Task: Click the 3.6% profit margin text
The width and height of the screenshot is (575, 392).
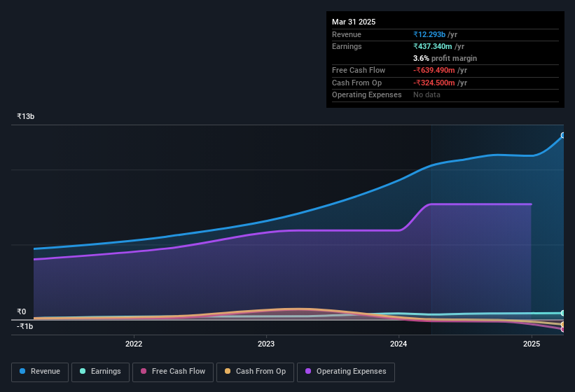Action: click(x=445, y=58)
